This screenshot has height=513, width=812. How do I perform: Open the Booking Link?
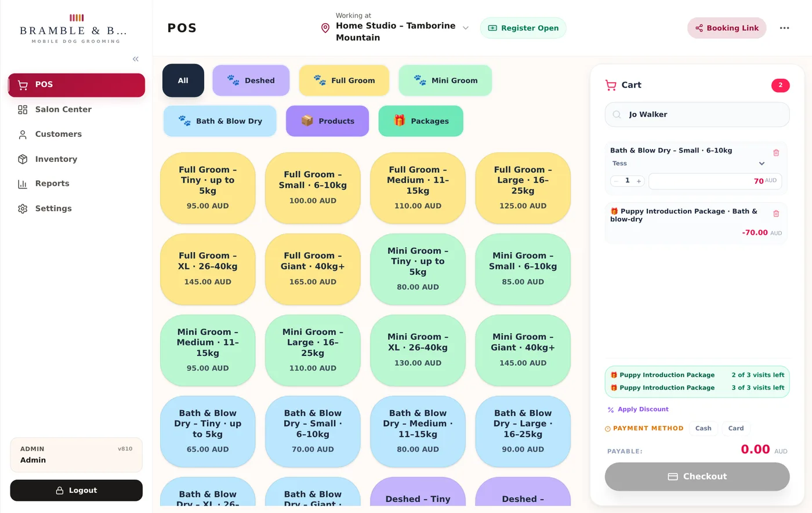[x=727, y=28]
